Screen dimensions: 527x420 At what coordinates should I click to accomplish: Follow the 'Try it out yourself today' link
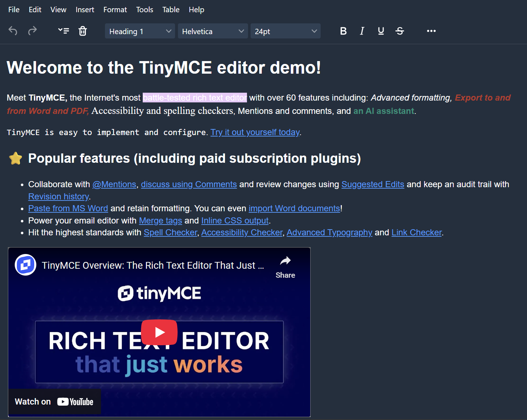pos(255,132)
